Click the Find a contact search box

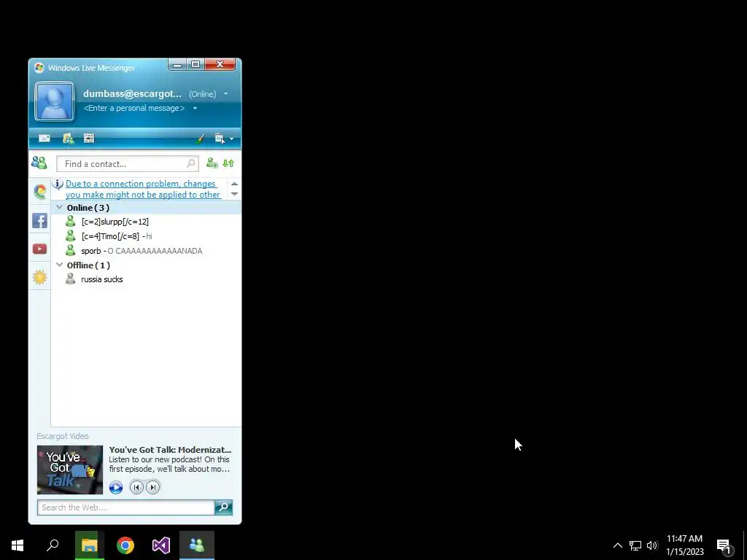click(127, 164)
